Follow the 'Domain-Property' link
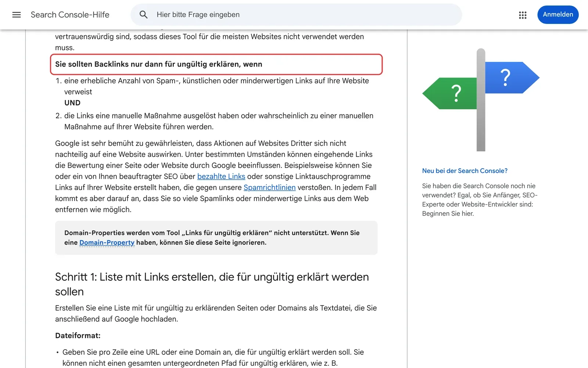588x368 pixels. (107, 243)
